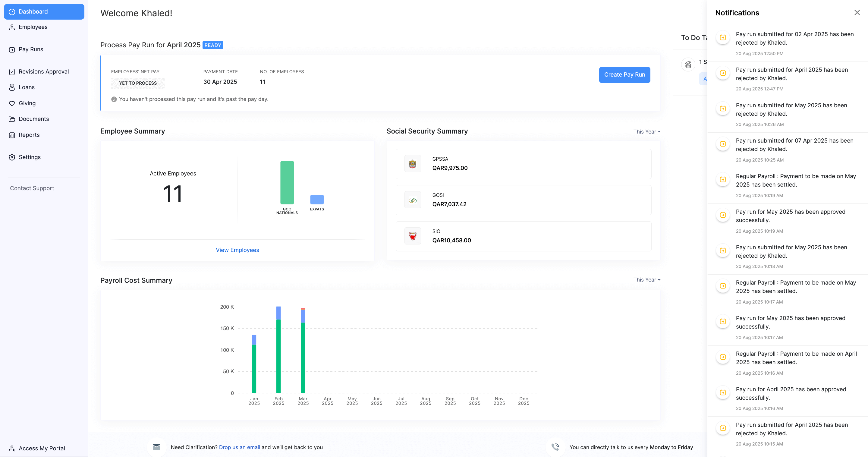Expand Social Security Summary This Year dropdown

(646, 132)
